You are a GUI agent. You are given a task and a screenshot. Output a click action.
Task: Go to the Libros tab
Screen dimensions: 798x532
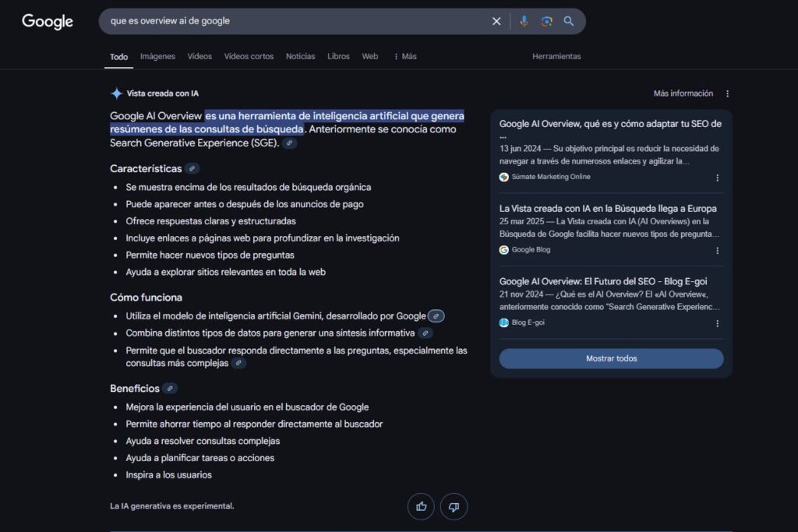point(338,56)
